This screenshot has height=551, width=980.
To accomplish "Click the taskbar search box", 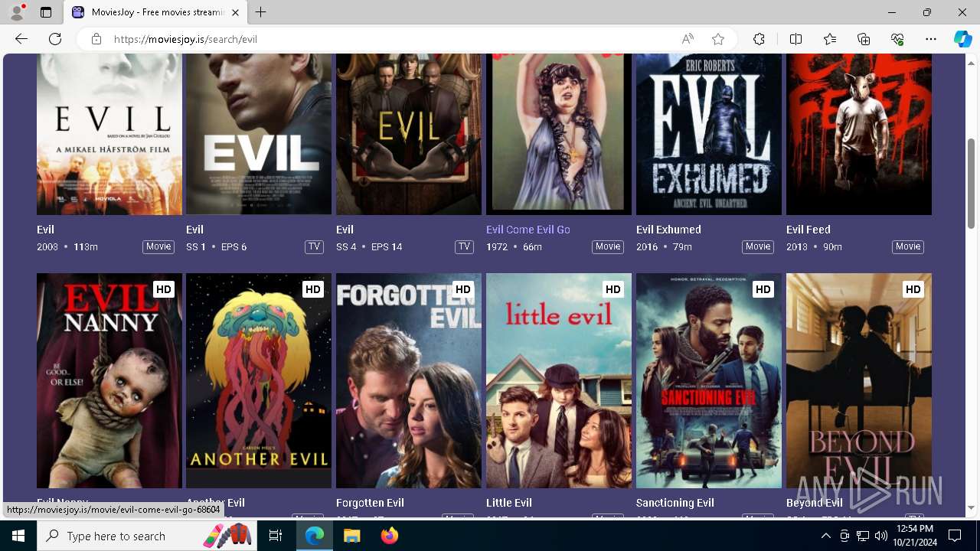I will [148, 536].
